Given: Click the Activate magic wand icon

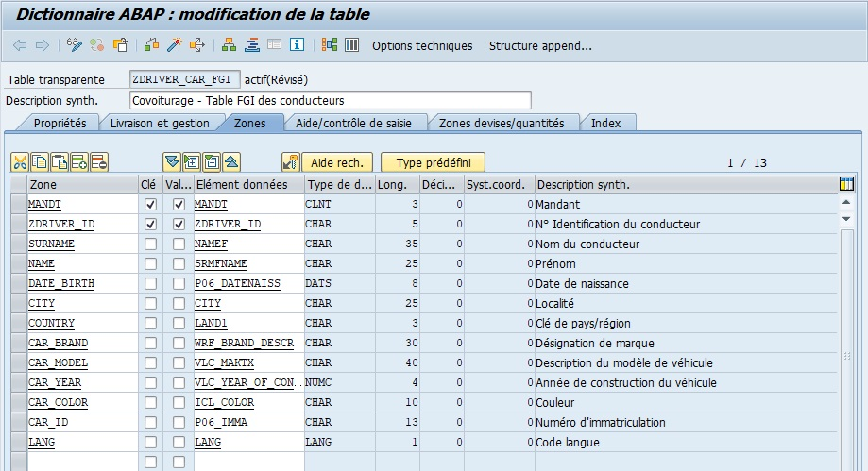Looking at the screenshot, I should 174,45.
